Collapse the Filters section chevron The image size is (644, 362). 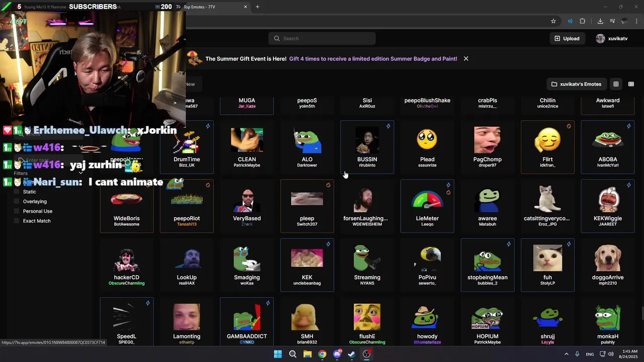click(81, 173)
